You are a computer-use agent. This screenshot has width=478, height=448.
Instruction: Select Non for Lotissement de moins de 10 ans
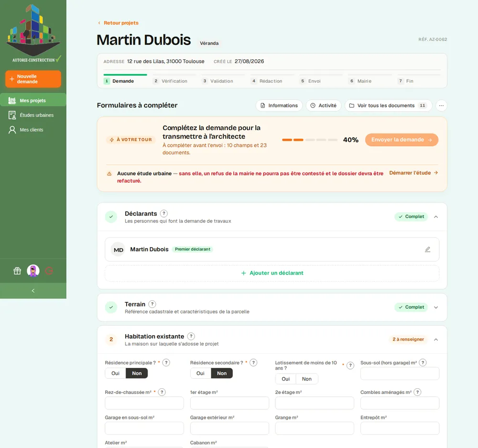click(307, 379)
